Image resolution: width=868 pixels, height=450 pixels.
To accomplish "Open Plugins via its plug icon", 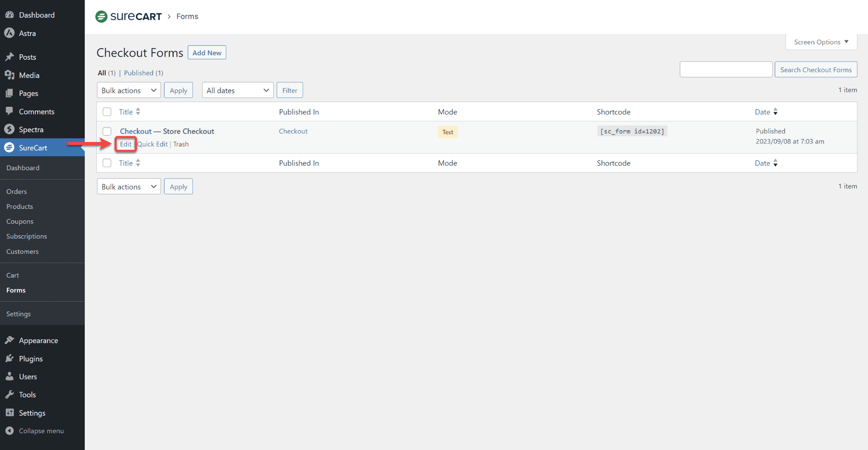I will (9, 358).
